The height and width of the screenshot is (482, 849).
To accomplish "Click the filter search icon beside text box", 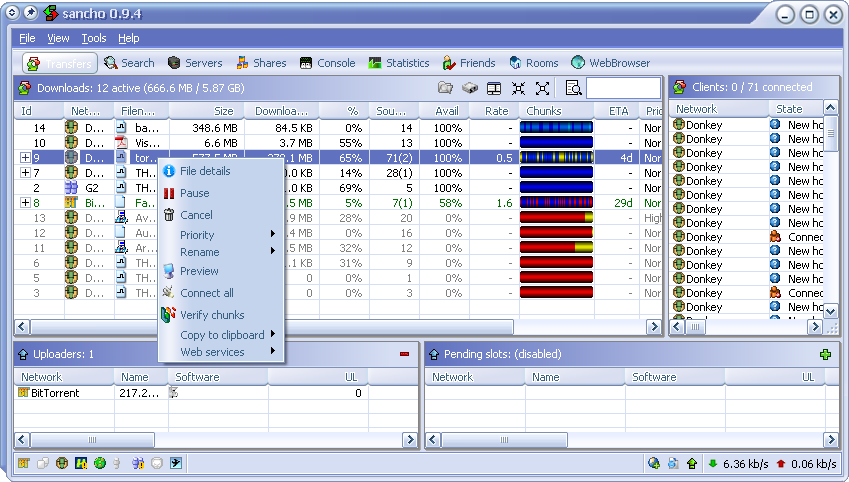I will click(574, 88).
